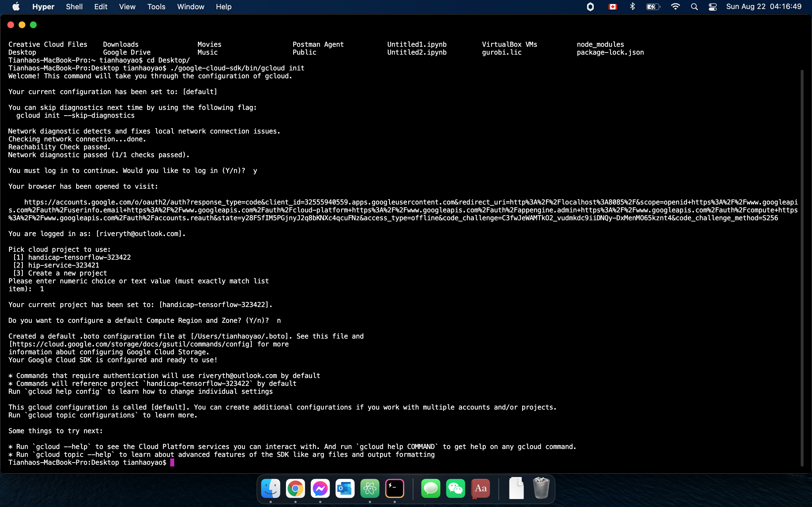Open the Tools menu
Screen dimensions: 812x507
(x=156, y=7)
